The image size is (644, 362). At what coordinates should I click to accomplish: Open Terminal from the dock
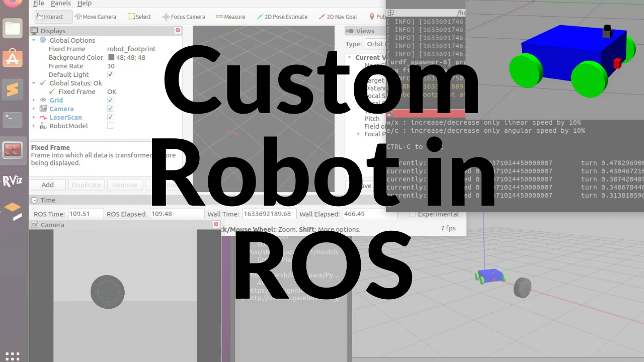click(13, 120)
